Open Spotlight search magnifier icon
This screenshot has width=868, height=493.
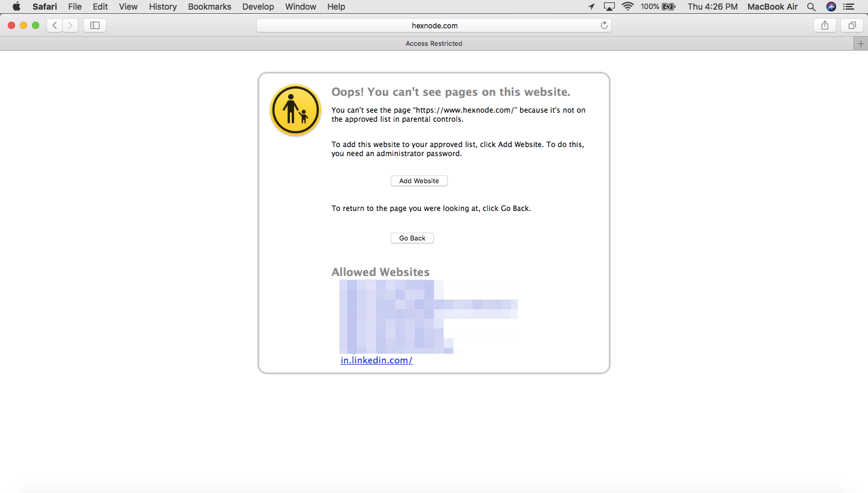811,7
